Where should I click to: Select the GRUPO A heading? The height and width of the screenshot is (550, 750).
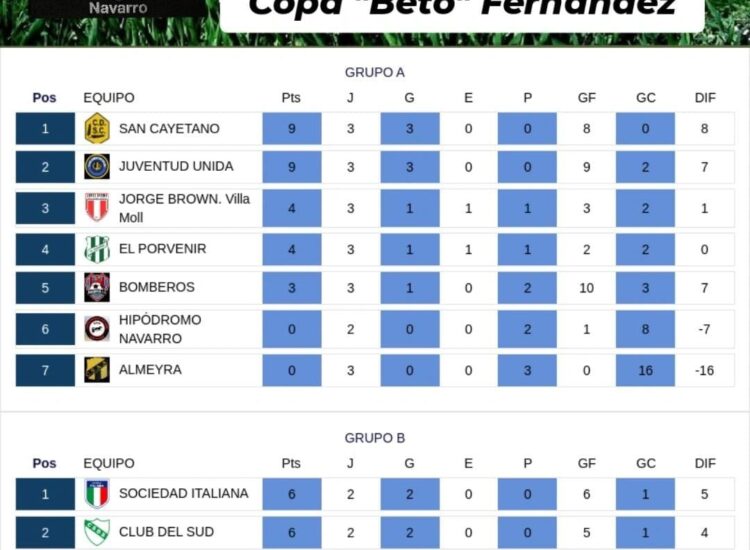click(375, 72)
